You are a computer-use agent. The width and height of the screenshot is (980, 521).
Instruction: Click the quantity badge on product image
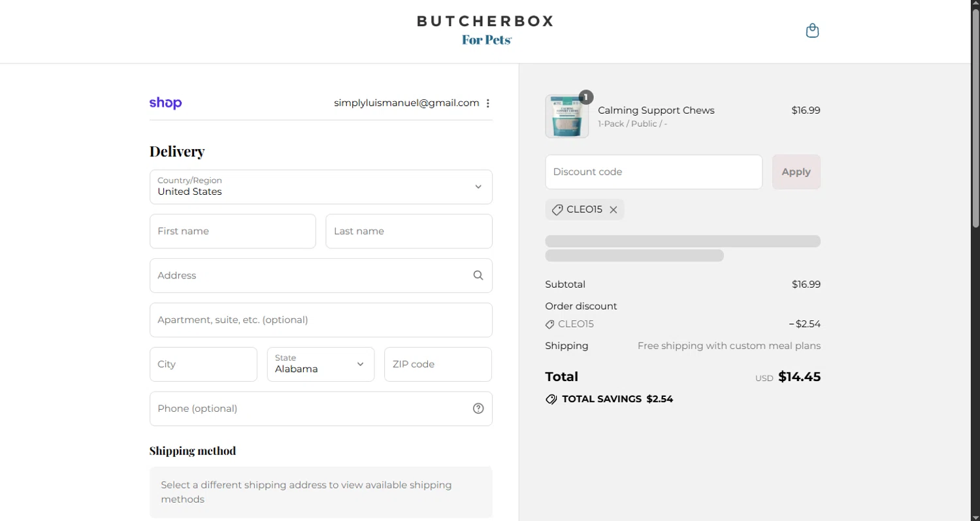(x=586, y=97)
